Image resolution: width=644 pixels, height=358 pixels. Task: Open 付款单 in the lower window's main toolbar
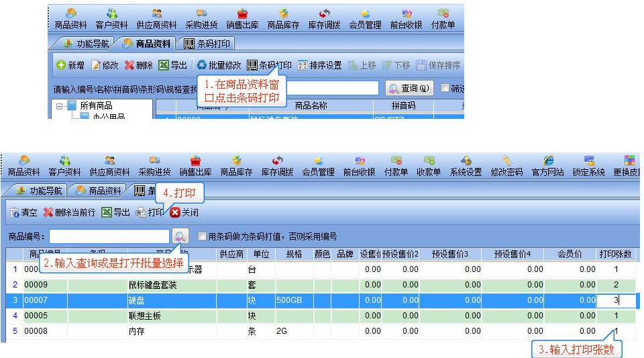pyautogui.click(x=396, y=166)
